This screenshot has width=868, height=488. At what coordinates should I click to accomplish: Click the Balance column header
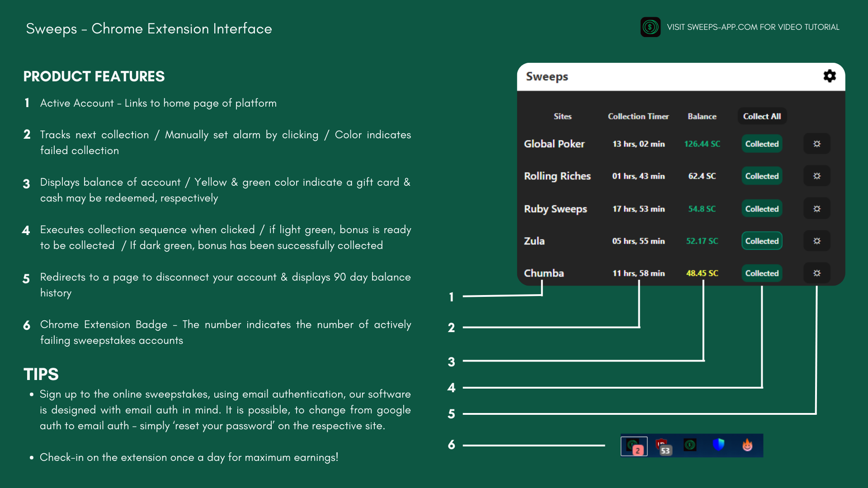pyautogui.click(x=702, y=116)
